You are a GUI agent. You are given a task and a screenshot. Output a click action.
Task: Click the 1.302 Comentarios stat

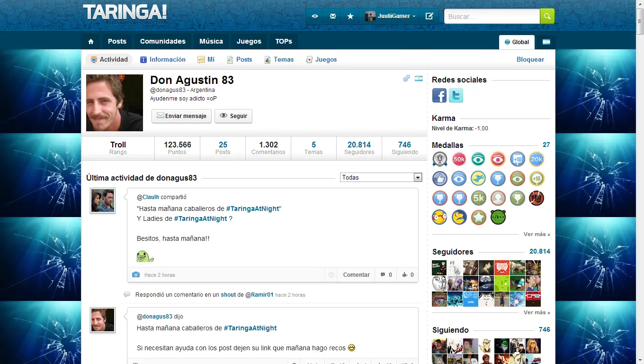coord(268,148)
